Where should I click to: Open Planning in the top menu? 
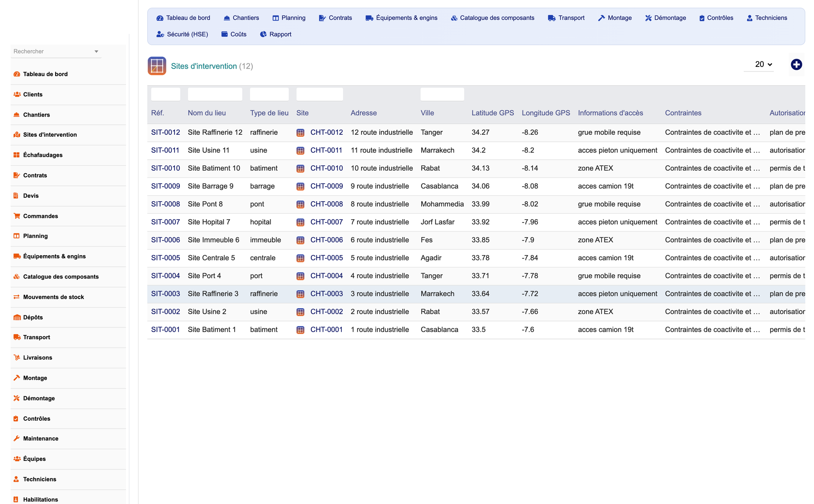(x=289, y=18)
